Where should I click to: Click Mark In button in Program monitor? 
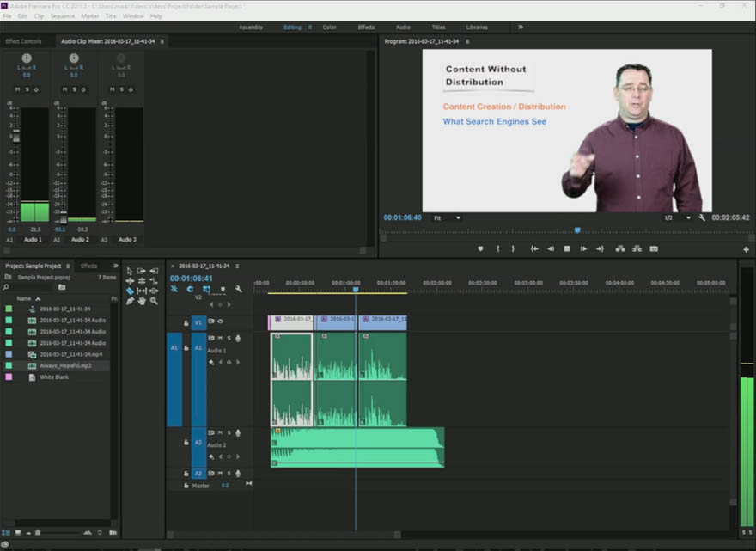pyautogui.click(x=498, y=249)
